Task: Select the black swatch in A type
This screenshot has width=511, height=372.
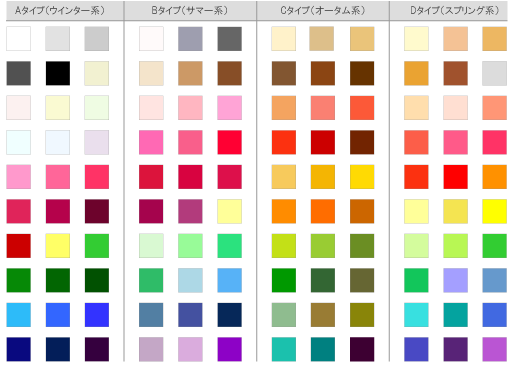Action: pos(58,73)
